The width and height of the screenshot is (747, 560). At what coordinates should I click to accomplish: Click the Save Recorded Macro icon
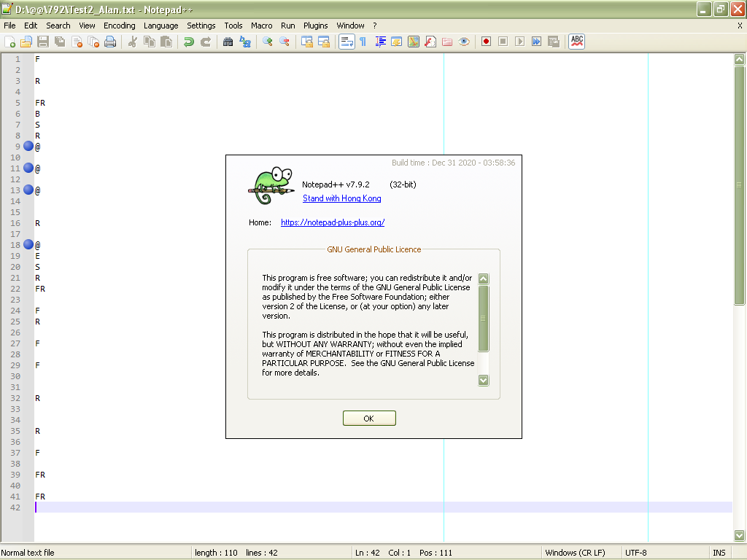pos(554,42)
